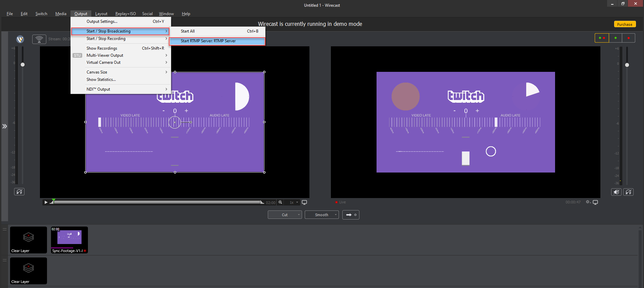Click the stream broadcast wifi icon
Viewport: 644px width, 288px height.
point(39,39)
